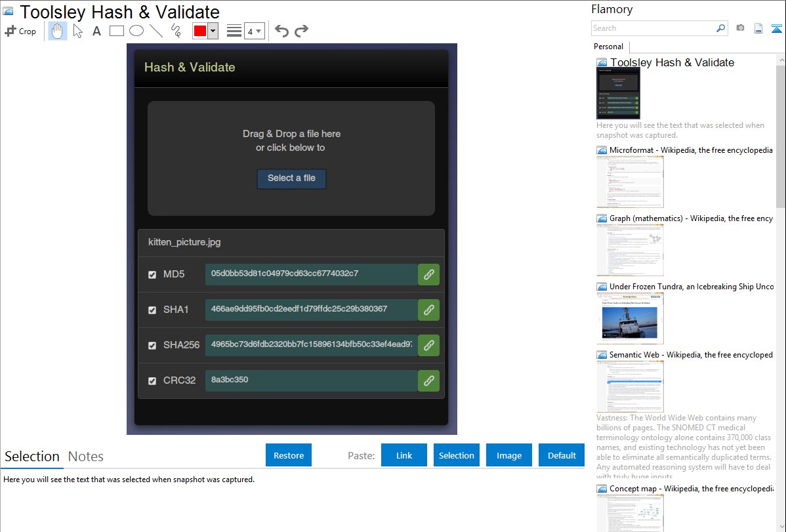
Task: Choose the text annotation tool
Action: [x=96, y=31]
